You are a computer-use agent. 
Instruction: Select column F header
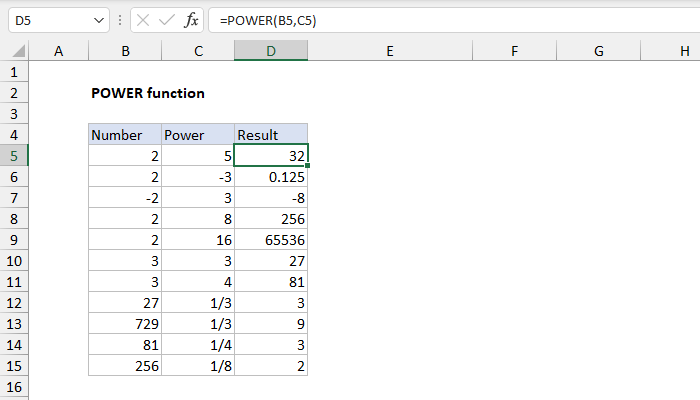click(x=514, y=51)
